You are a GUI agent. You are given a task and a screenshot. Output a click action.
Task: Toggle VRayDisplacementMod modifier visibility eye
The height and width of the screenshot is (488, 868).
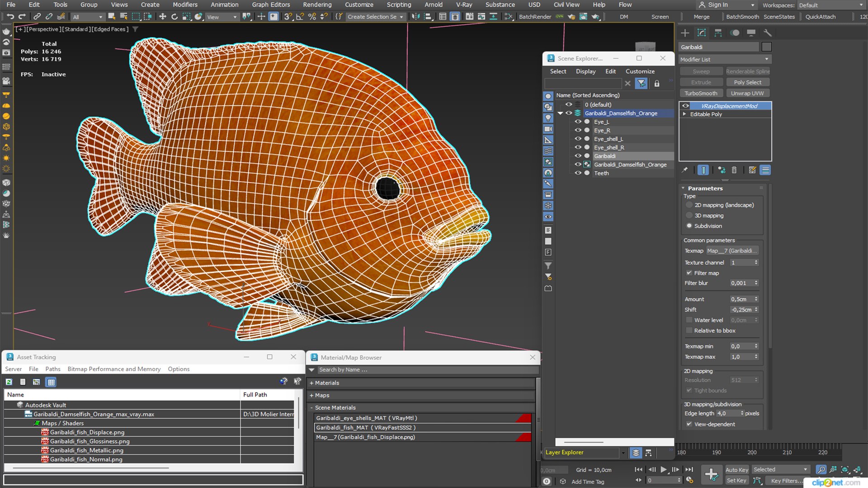(685, 106)
